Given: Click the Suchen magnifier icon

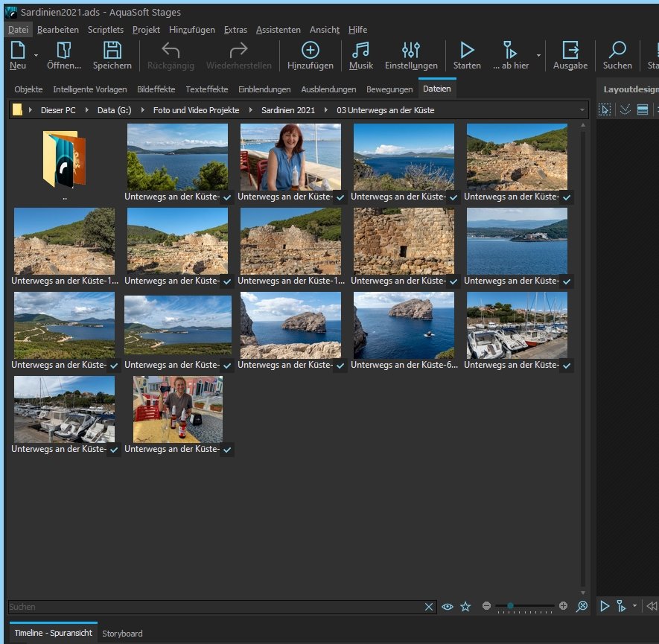Looking at the screenshot, I should [617, 51].
